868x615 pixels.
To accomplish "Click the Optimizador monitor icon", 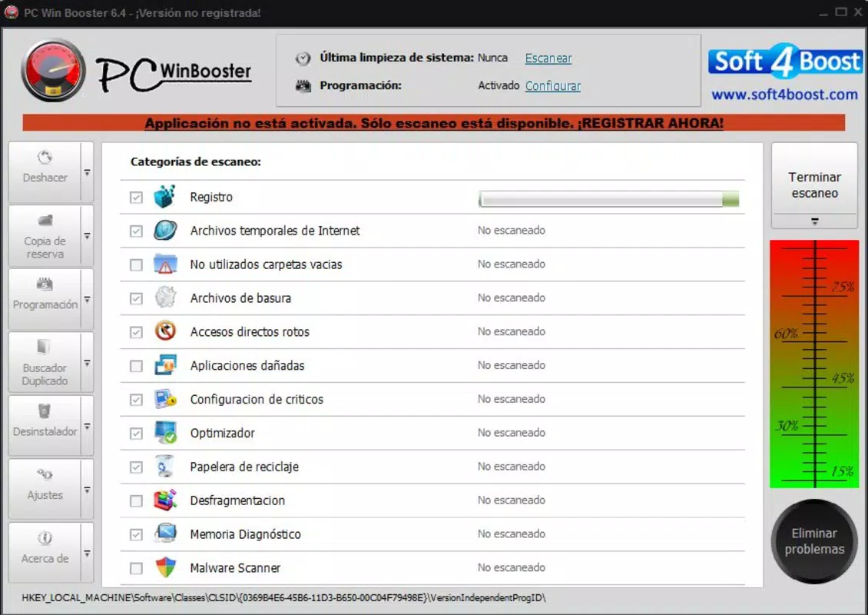I will [x=165, y=433].
